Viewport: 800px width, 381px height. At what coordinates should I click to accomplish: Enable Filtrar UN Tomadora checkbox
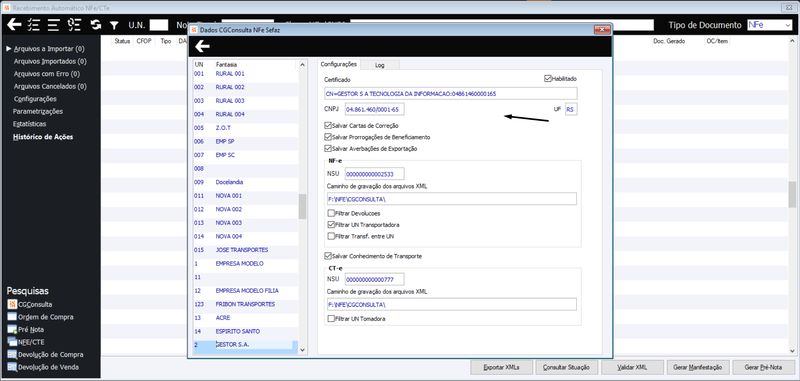(x=331, y=318)
